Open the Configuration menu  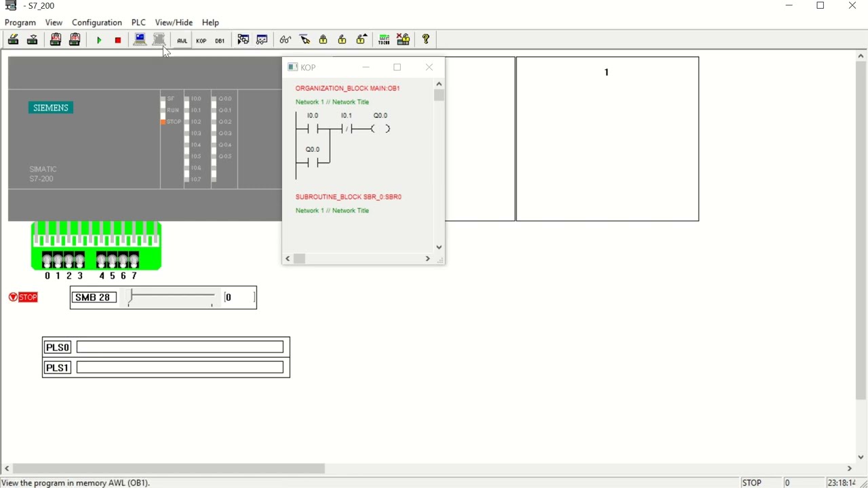[97, 22]
